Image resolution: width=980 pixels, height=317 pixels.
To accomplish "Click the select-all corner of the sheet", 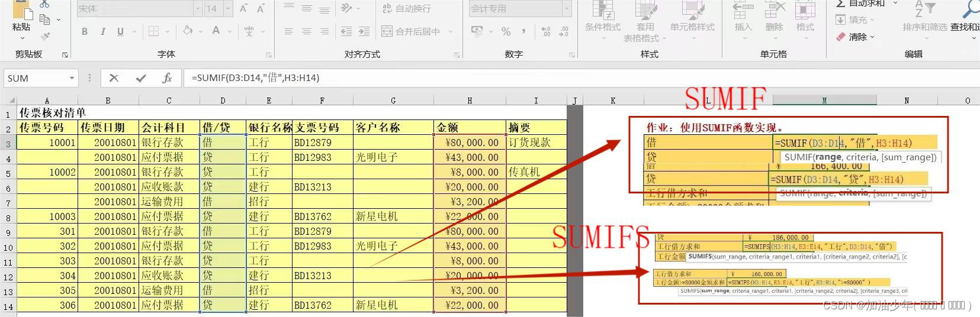I will [11, 101].
